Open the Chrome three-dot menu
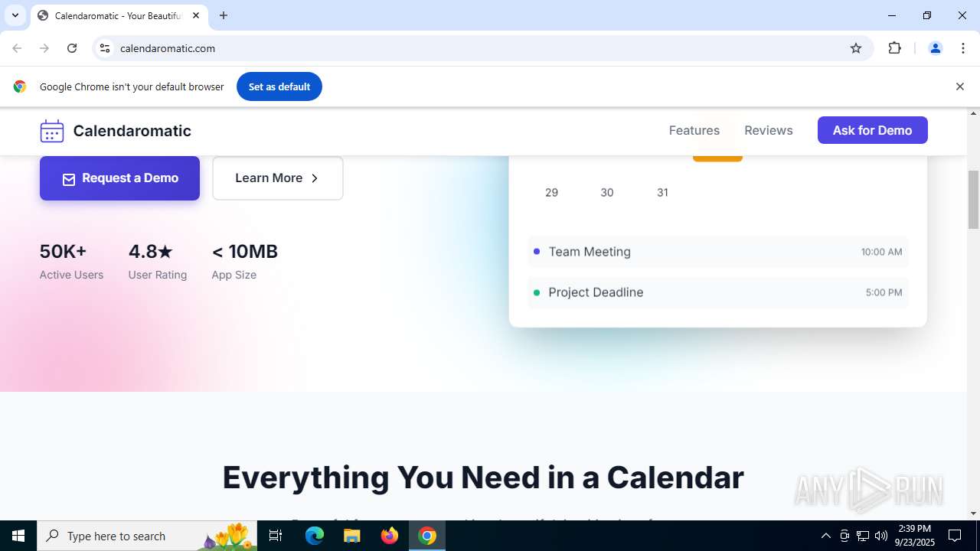This screenshot has width=980, height=551. 963,48
